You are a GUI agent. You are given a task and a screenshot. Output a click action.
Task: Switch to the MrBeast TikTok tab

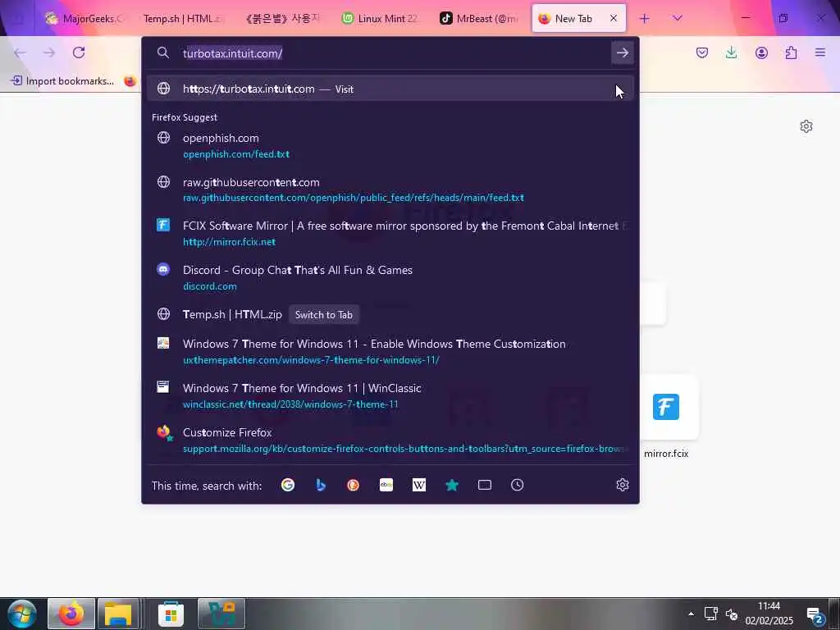tap(480, 18)
